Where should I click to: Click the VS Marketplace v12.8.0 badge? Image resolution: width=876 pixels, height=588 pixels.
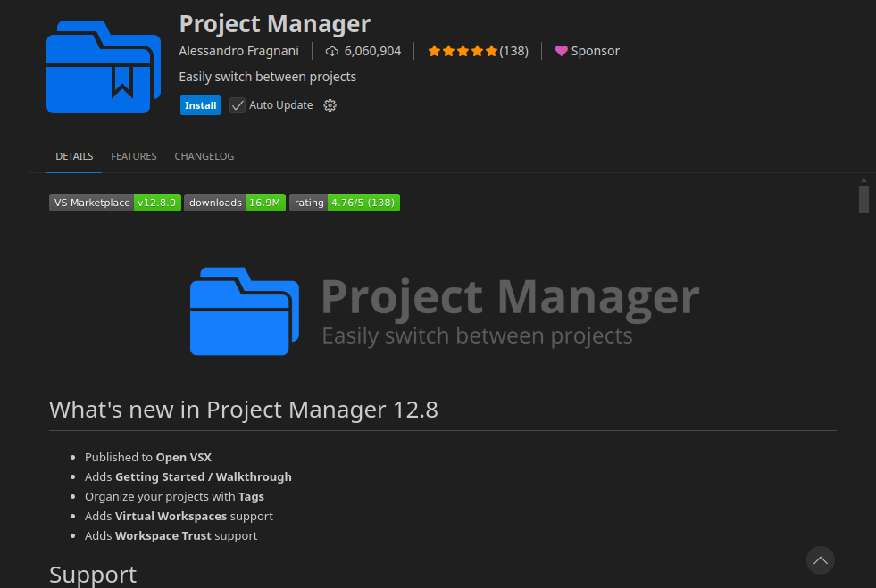point(114,203)
